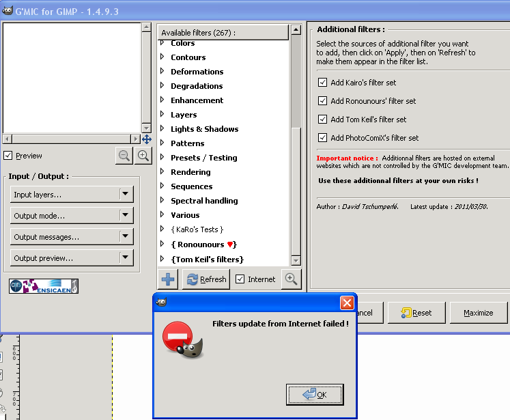This screenshot has width=510, height=420.
Task: Expand the Lights & Shadows category
Action: (162, 128)
